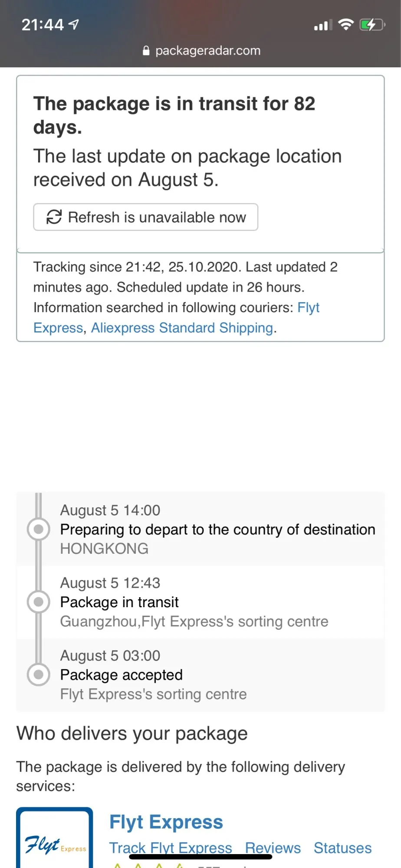This screenshot has height=868, width=401.
Task: Tap the refresh arrows icon
Action: (54, 217)
